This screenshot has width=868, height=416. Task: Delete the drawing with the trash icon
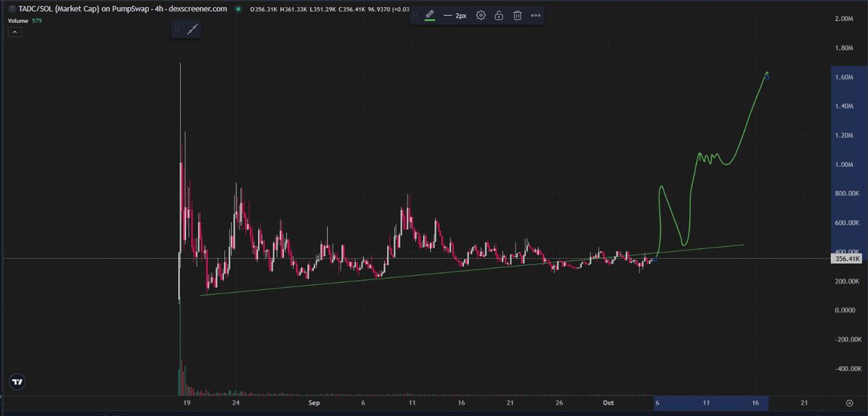pos(518,15)
